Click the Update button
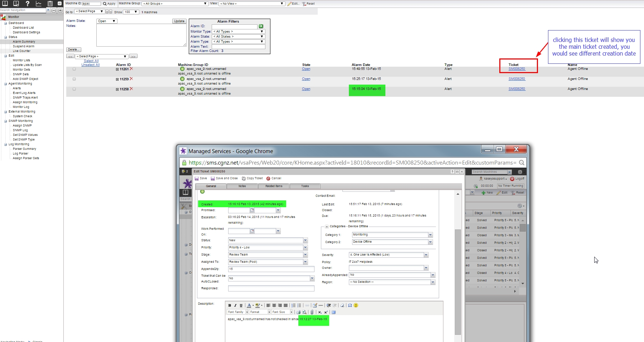The width and height of the screenshot is (644, 342). [x=179, y=21]
